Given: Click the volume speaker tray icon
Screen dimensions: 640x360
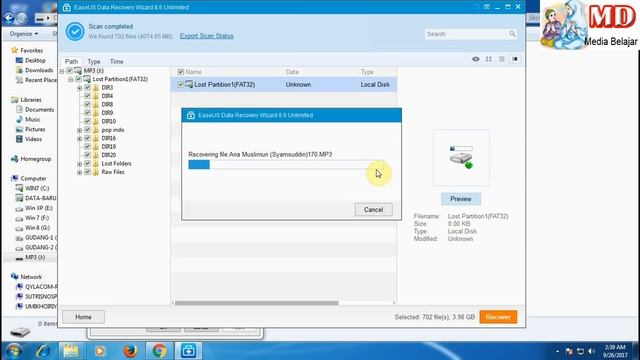Looking at the screenshot, I should [x=592, y=351].
